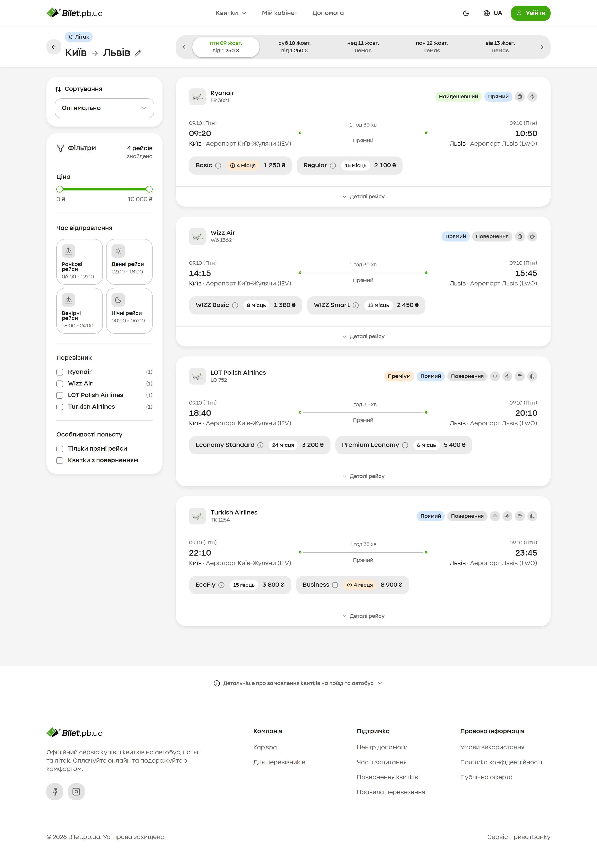597x868 pixels.
Task: Check the Wizz Air carrier filter
Action: click(60, 384)
